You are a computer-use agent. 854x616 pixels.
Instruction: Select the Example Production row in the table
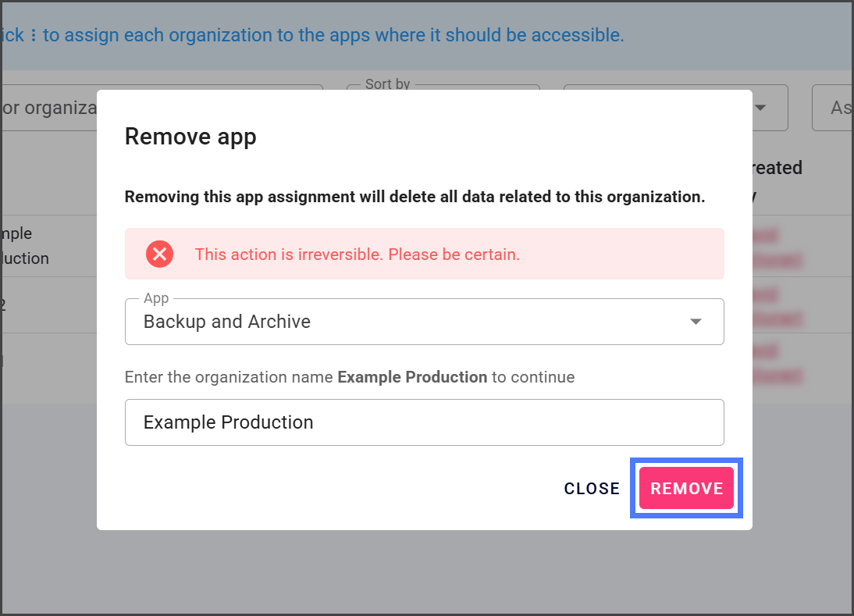coord(26,246)
